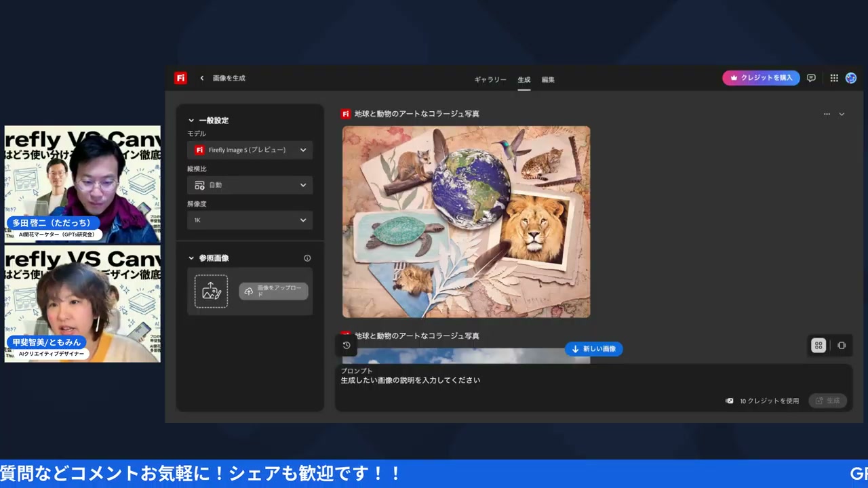Click the Firefly logo in the top bar

click(180, 78)
